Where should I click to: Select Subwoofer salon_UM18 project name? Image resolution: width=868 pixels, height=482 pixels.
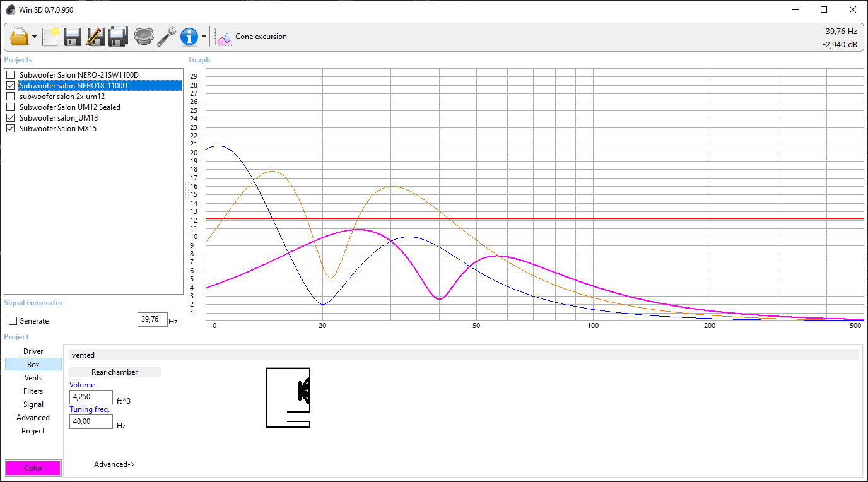coord(59,118)
